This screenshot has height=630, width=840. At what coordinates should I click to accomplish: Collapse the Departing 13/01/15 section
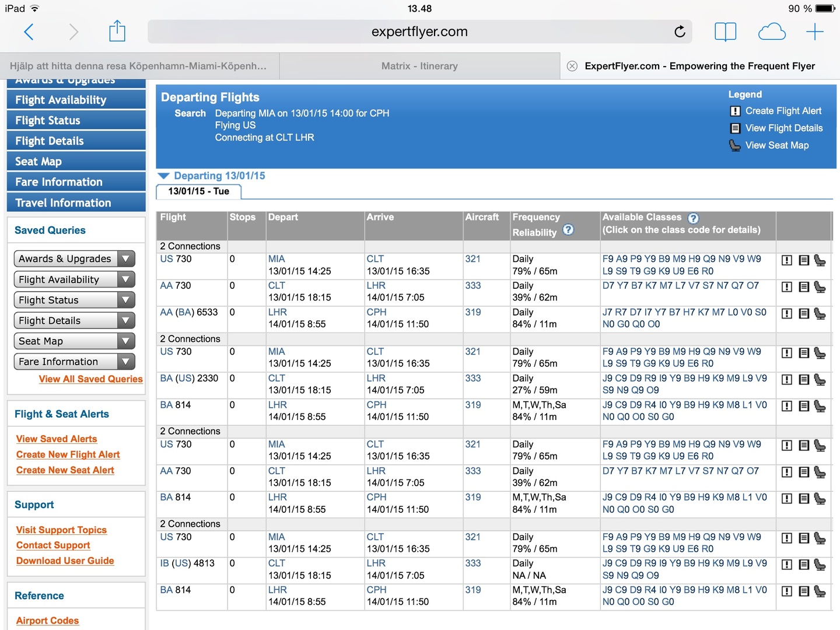(164, 176)
